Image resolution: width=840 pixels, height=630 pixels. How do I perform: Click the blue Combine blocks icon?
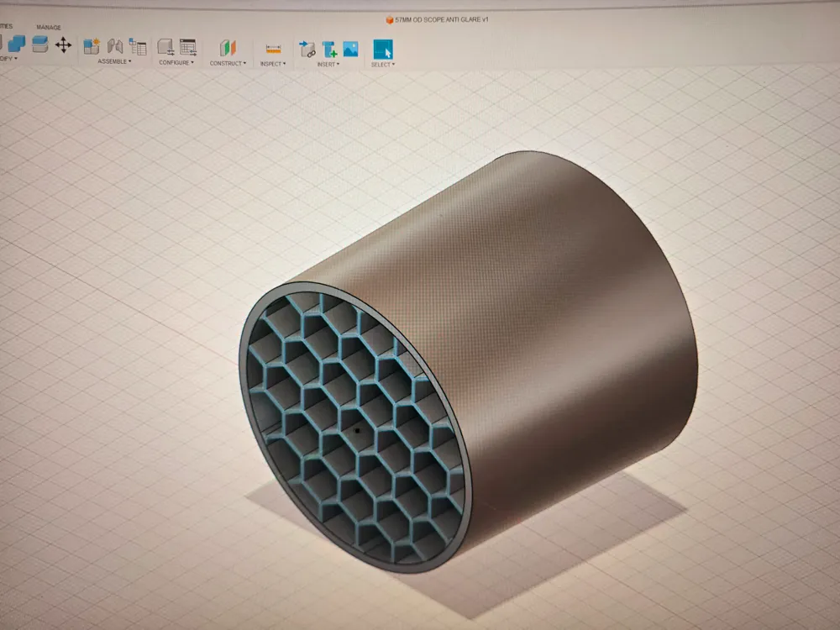point(18,44)
